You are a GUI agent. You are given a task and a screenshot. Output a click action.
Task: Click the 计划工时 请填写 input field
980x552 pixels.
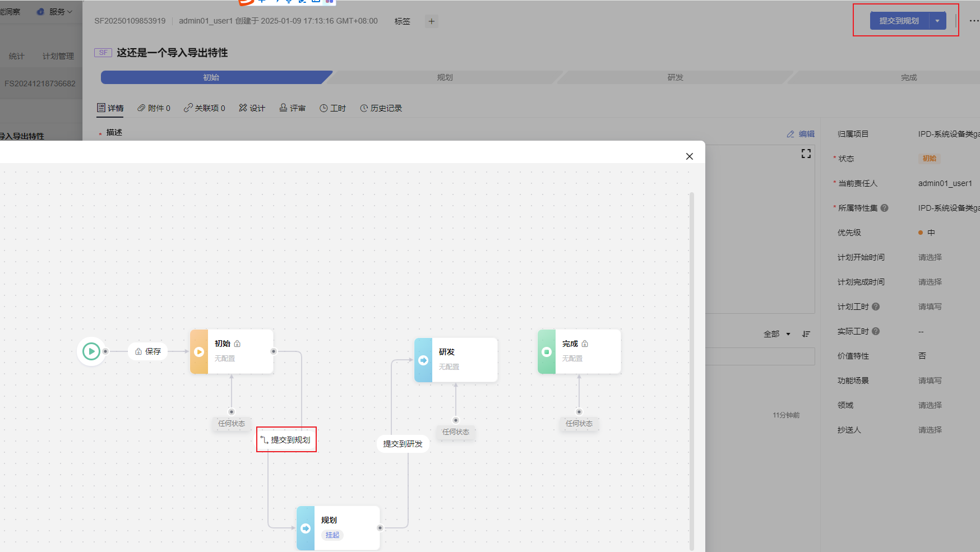[x=930, y=307]
